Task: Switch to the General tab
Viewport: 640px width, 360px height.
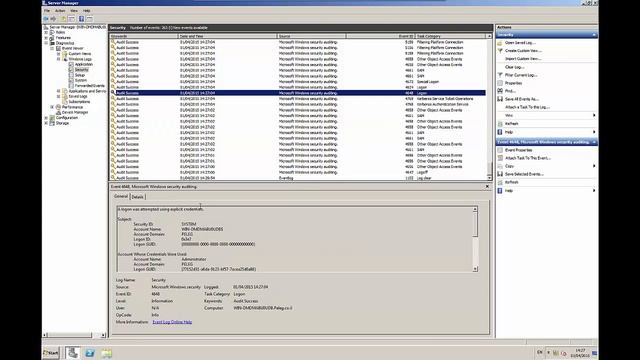Action: (x=121, y=196)
